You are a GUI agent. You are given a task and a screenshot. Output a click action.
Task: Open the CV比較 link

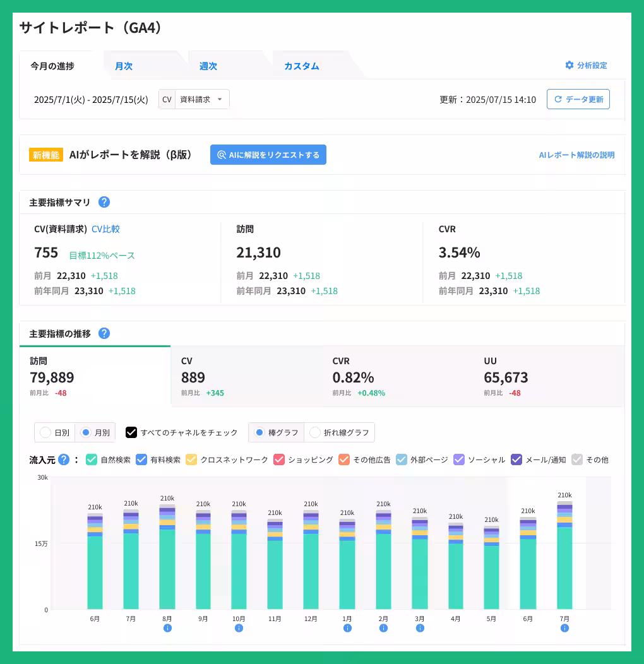(105, 229)
